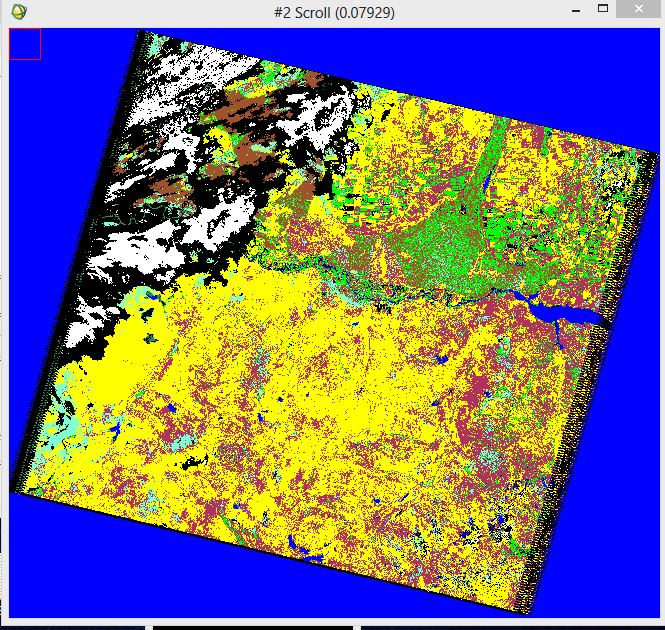Click the red zoom box in scroll window
665x630 pixels.
[x=25, y=44]
